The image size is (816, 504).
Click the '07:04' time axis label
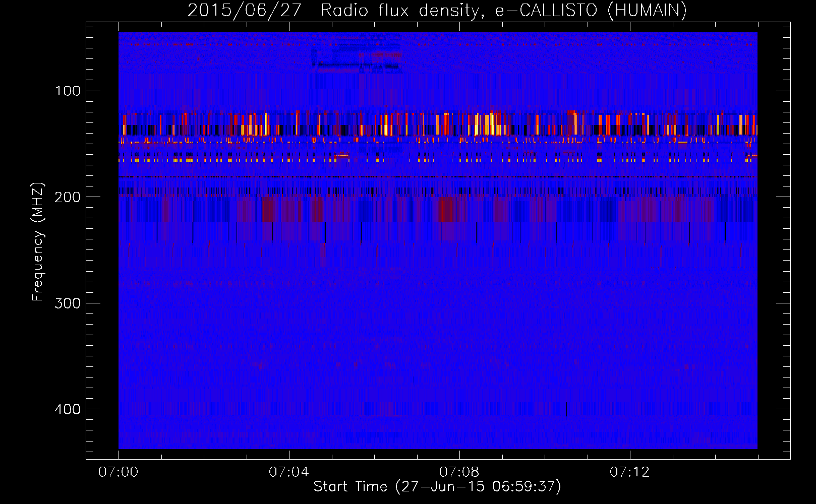pyautogui.click(x=288, y=472)
